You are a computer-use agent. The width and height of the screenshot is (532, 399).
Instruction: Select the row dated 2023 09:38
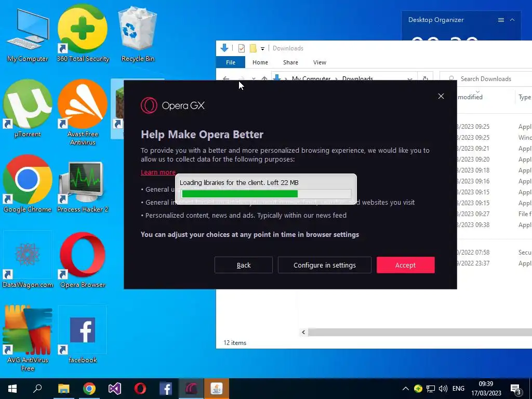pyautogui.click(x=495, y=225)
